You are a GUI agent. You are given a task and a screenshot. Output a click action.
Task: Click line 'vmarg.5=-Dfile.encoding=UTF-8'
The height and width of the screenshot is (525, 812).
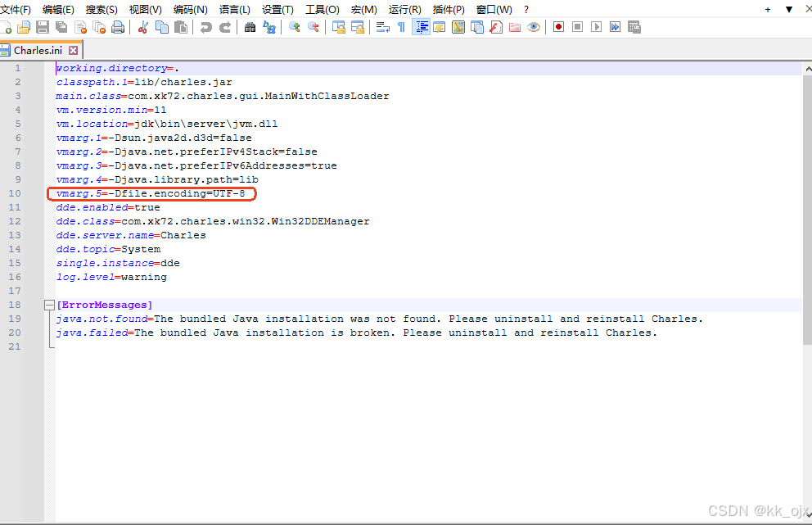[151, 193]
